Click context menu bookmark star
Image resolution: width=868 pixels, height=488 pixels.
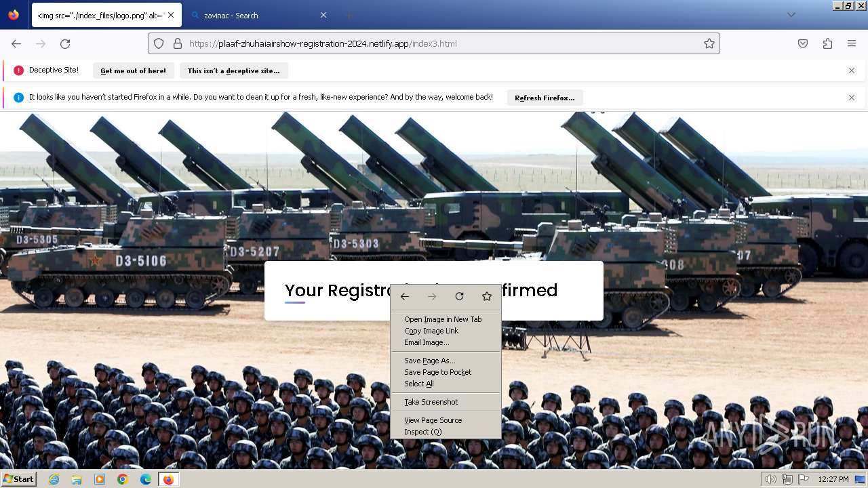(486, 296)
